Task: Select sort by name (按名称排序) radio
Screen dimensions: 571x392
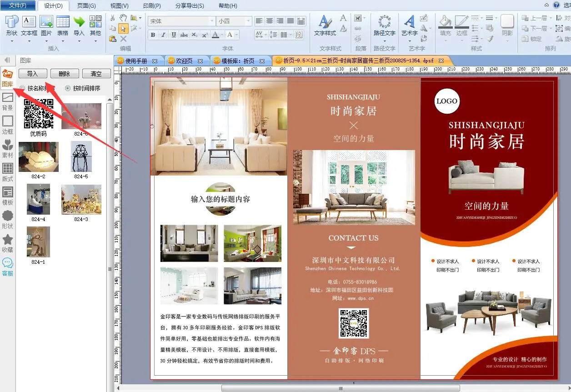Action: [x=22, y=88]
